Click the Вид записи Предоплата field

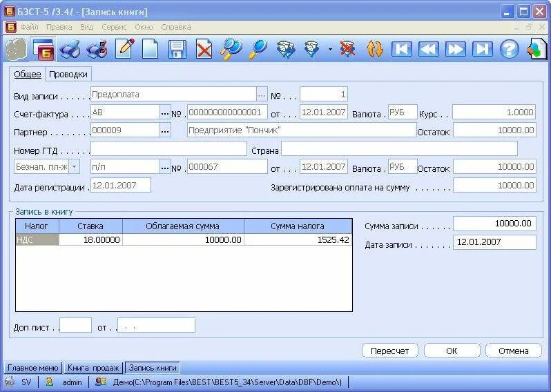pyautogui.click(x=173, y=95)
